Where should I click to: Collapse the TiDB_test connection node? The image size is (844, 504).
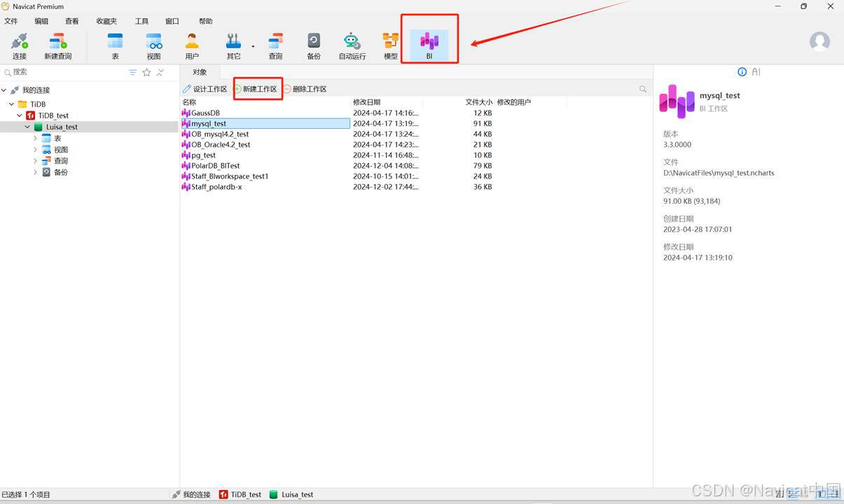pos(20,115)
